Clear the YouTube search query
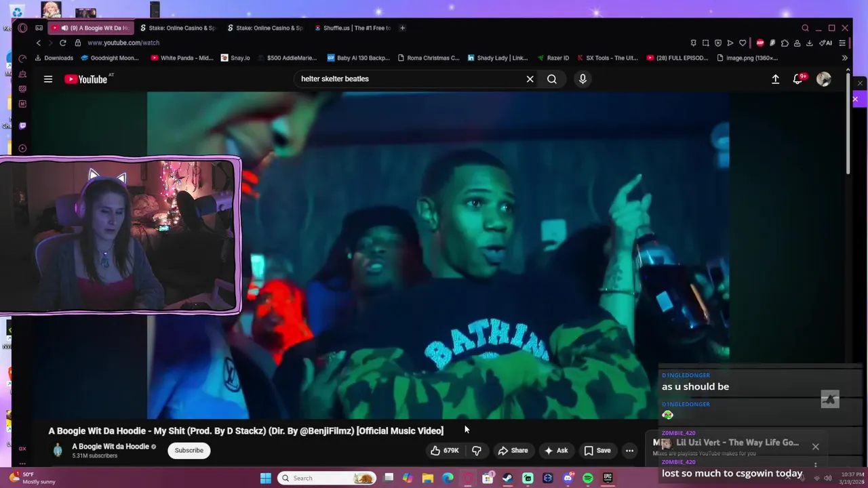 530,79
